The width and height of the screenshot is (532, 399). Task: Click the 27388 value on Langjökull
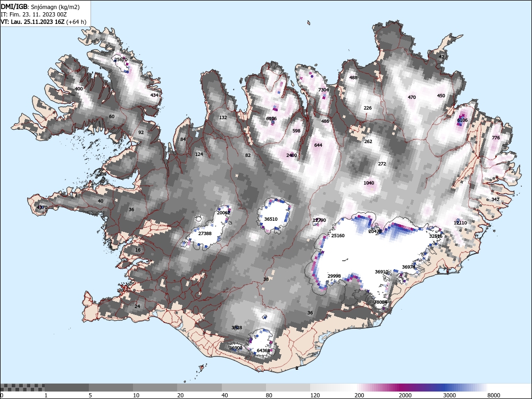point(205,234)
